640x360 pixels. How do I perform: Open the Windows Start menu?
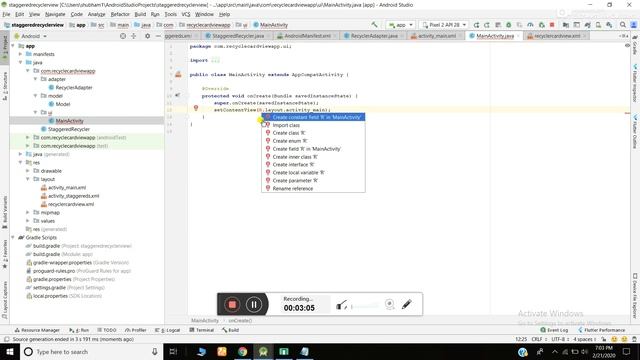(10, 351)
